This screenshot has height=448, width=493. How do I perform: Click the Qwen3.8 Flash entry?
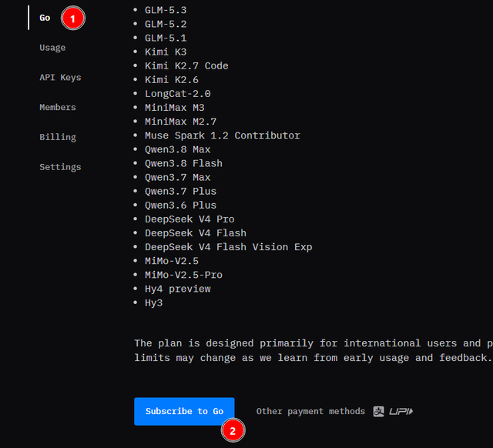coord(183,163)
